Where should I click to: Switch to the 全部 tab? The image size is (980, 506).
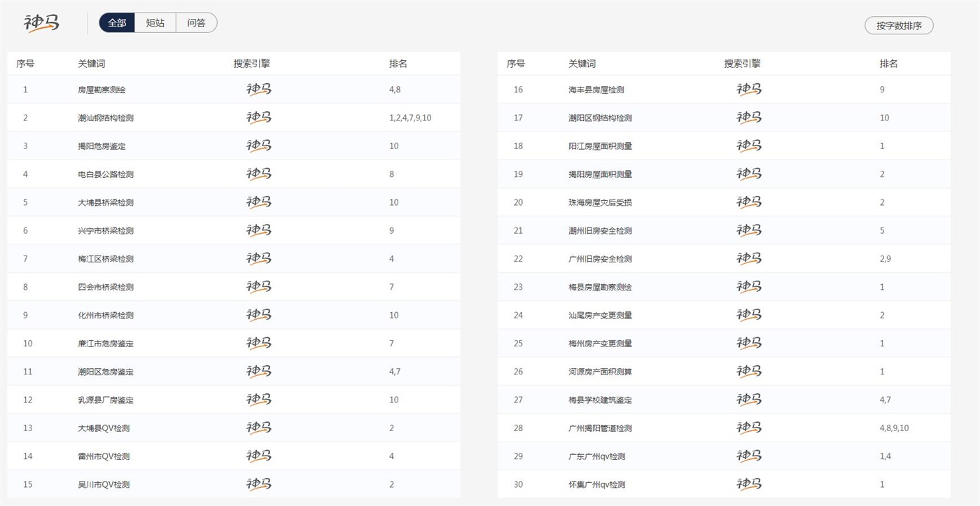pos(117,23)
